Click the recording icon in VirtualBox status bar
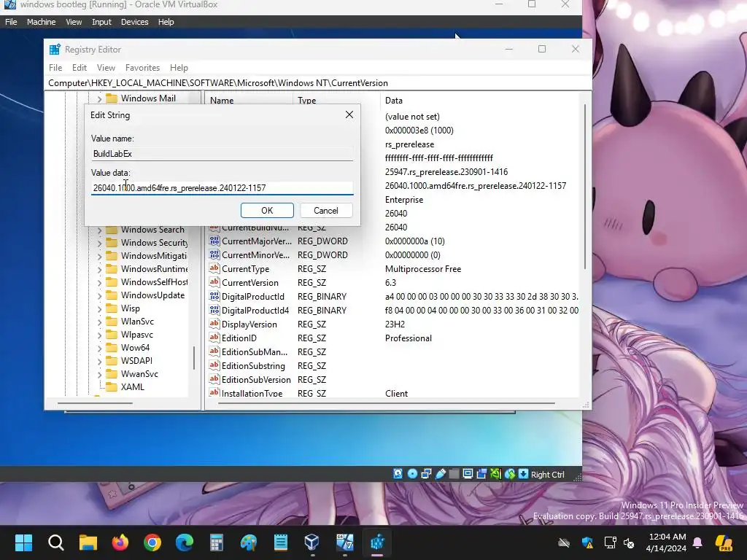 point(481,474)
